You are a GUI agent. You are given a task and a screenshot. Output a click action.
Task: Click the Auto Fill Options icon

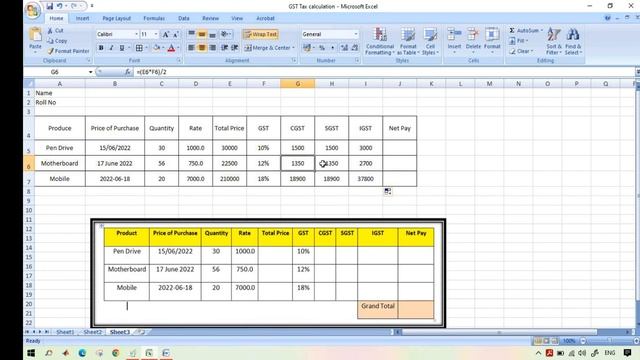[387, 191]
